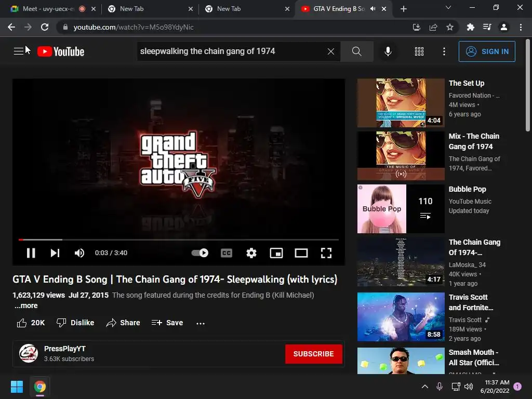Go to YouTube home via logo

[x=61, y=51]
